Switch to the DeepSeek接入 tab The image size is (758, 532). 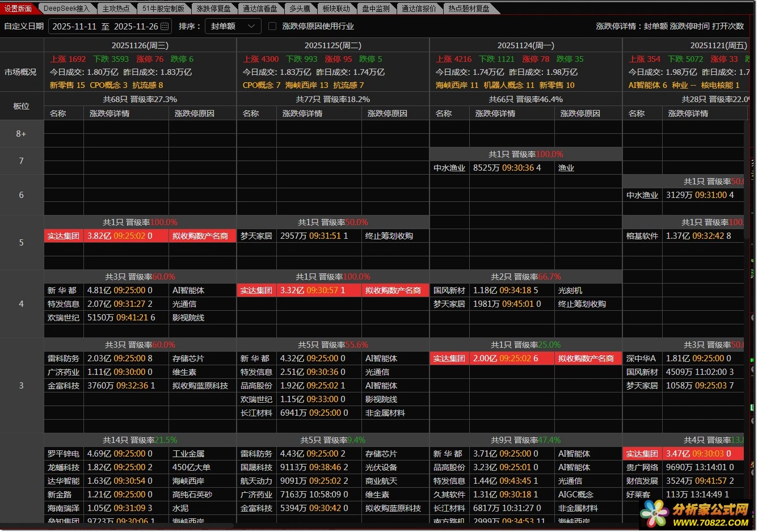(66, 9)
